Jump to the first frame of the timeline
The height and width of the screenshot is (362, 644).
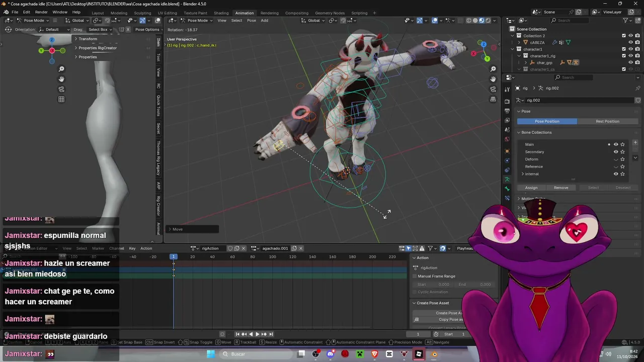[237, 334]
